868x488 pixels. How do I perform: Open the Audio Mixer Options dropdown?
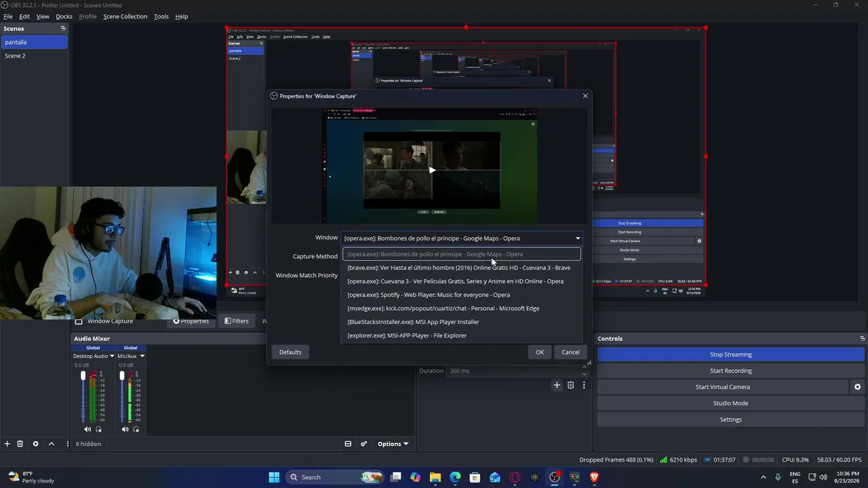pos(393,444)
